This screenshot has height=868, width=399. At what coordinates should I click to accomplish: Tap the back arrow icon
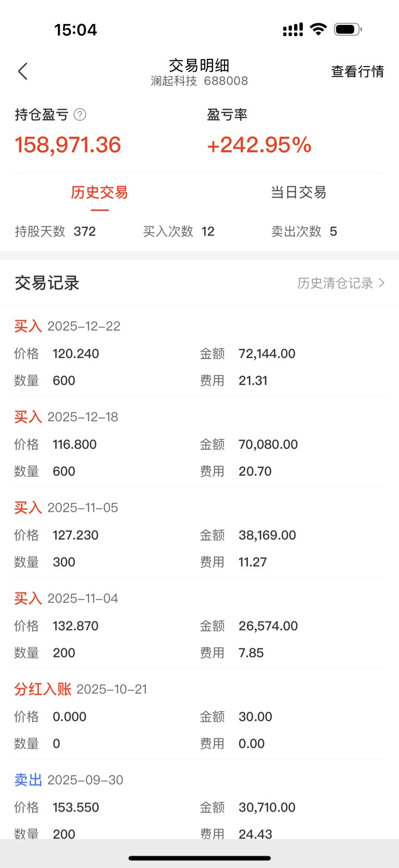click(23, 71)
